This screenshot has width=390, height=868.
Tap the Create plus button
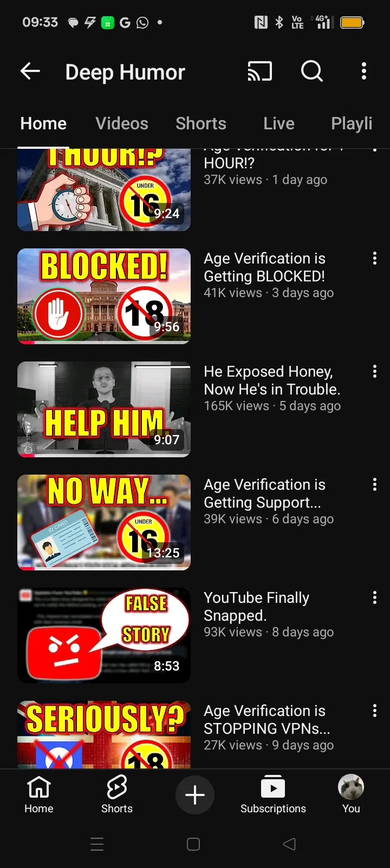195,794
